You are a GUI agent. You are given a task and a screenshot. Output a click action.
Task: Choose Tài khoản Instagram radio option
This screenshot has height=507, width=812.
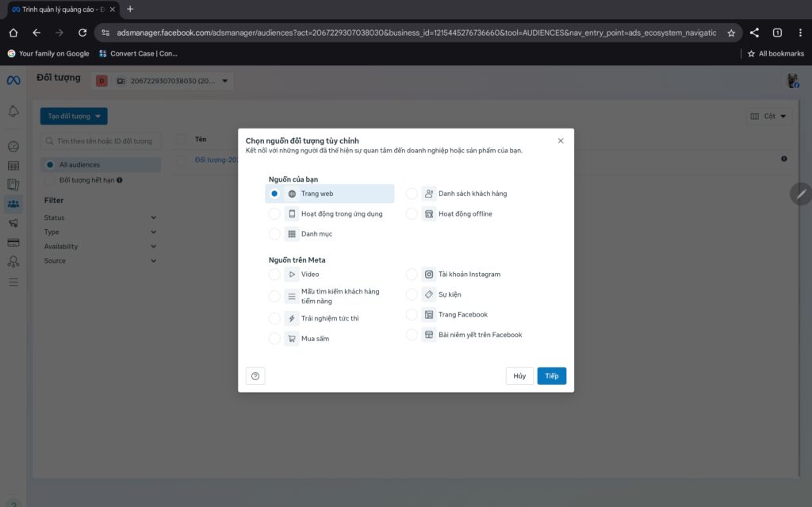412,275
